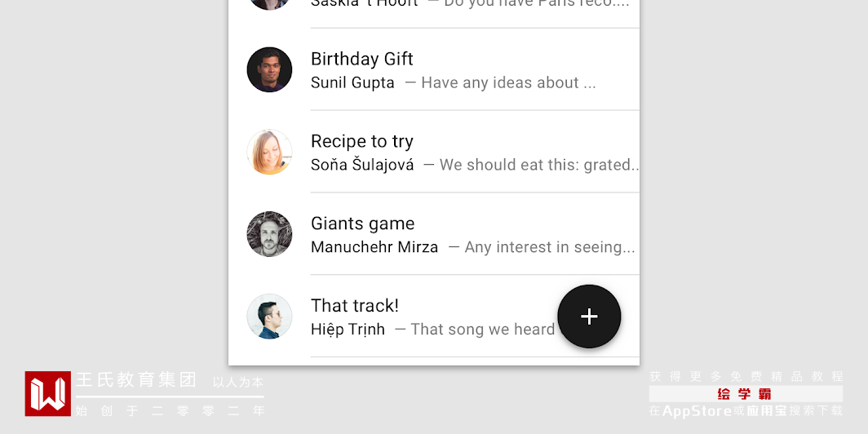Click the sender name Sunil Gupta
This screenshot has height=434, width=868.
click(x=352, y=83)
